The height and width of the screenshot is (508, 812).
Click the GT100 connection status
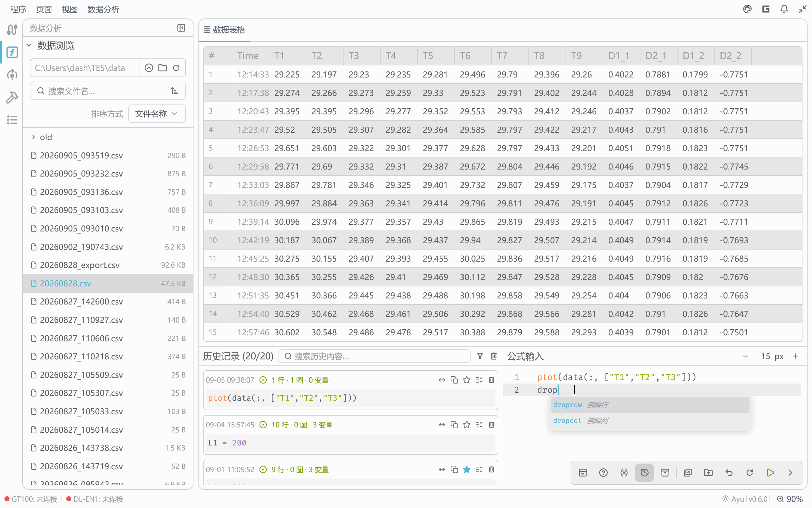[x=31, y=499]
